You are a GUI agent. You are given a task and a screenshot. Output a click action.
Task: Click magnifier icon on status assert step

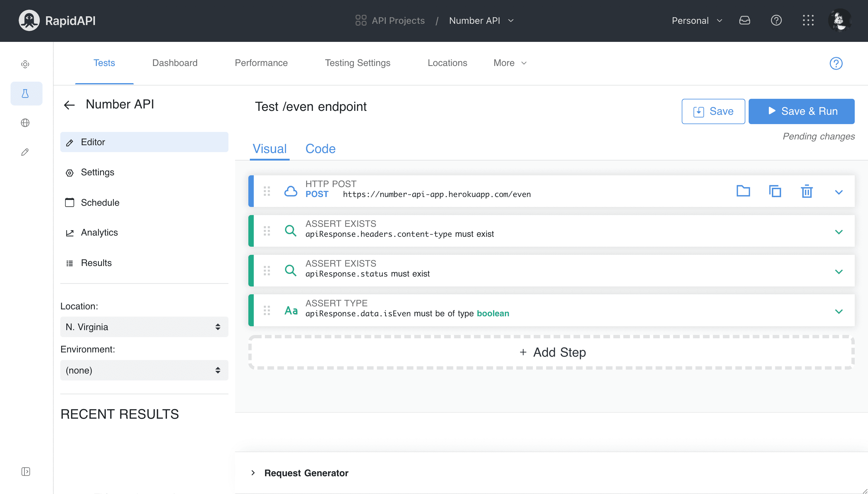click(291, 270)
